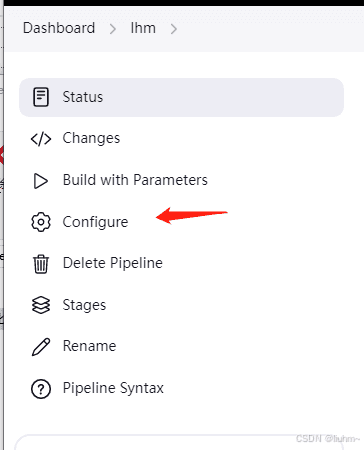This screenshot has height=450, width=364.
Task: Click the Status document icon
Action: coord(41,97)
